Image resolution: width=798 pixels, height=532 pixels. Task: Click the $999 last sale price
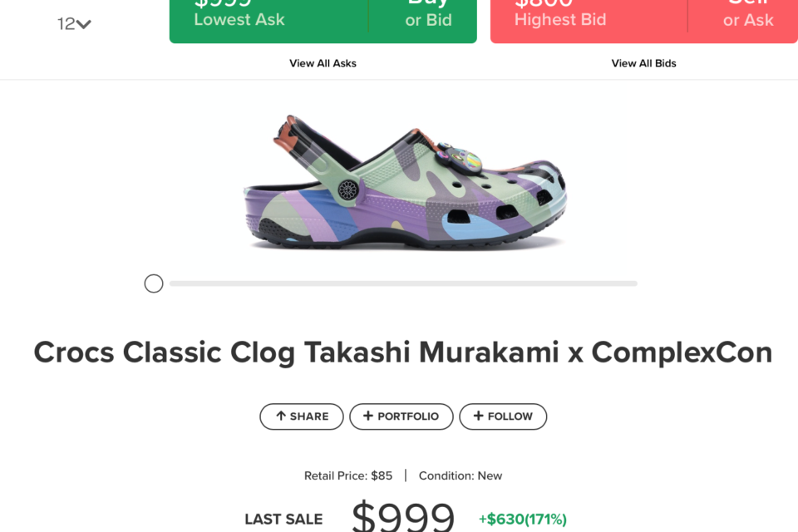click(x=403, y=517)
